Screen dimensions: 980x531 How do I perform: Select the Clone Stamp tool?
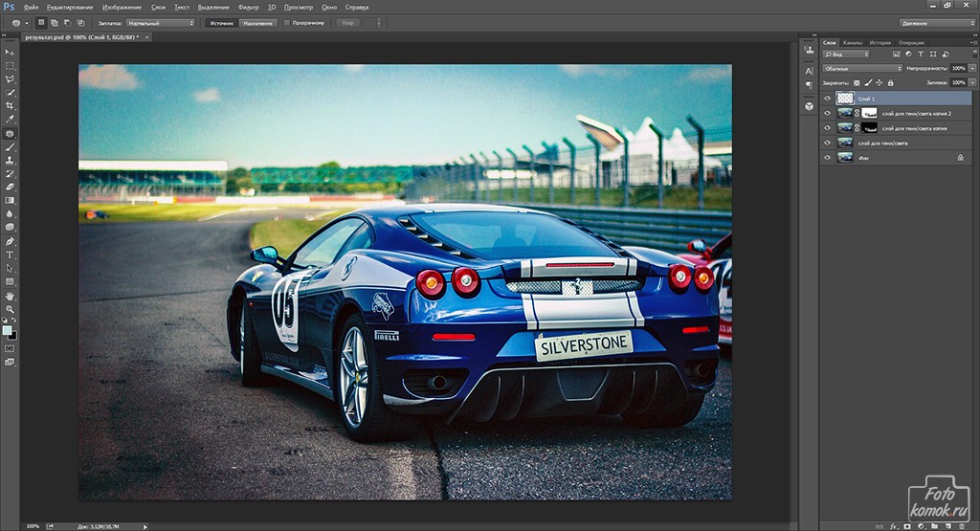pyautogui.click(x=10, y=161)
